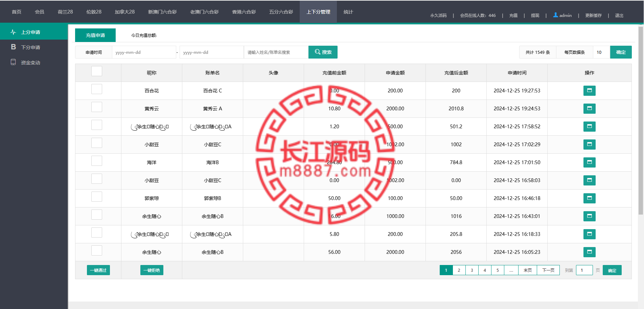The width and height of the screenshot is (644, 309).
Task: Confirm rows-per-page with top 确定 button
Action: [x=621, y=52]
